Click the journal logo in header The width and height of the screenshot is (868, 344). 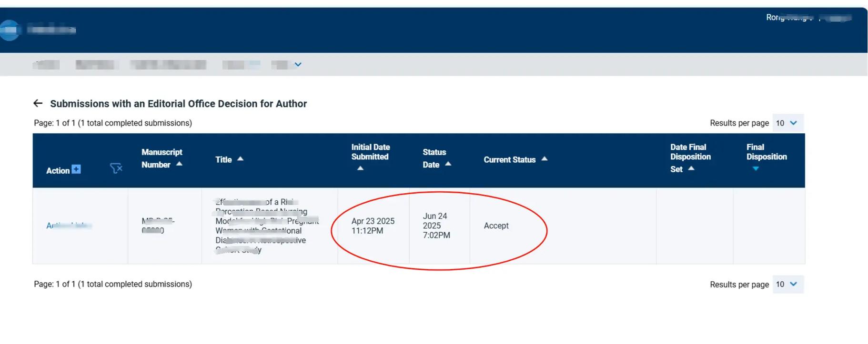point(10,30)
